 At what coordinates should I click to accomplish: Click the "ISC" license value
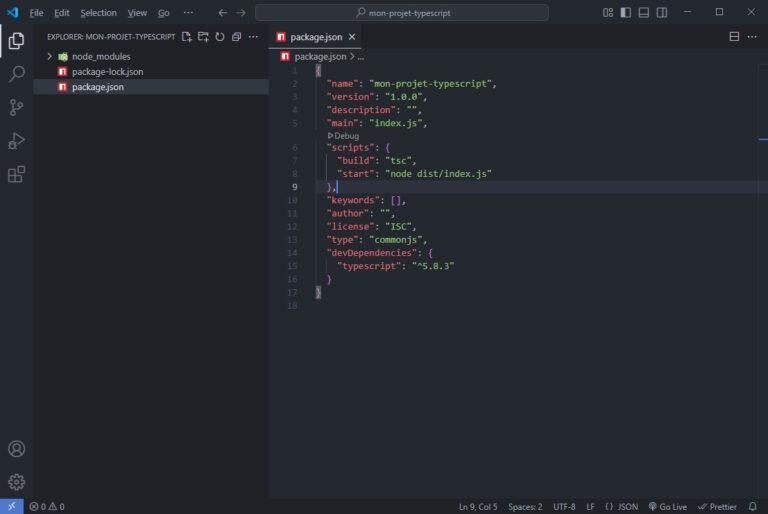(x=398, y=226)
